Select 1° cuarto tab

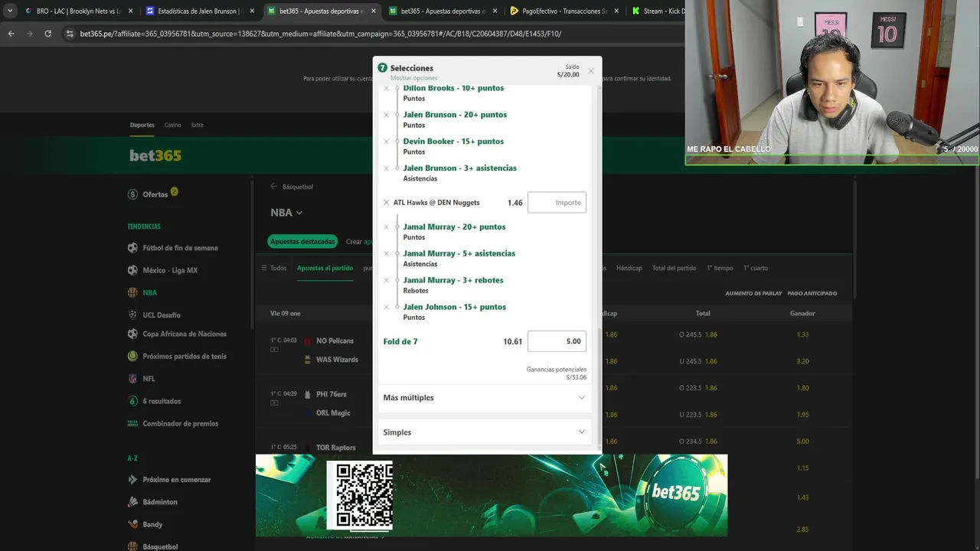755,268
